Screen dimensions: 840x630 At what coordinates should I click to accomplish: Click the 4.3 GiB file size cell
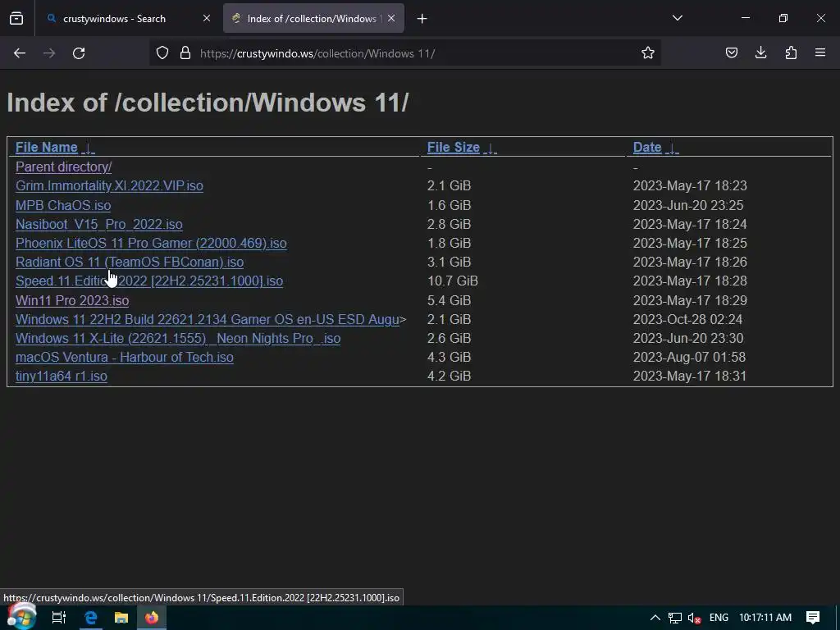click(449, 358)
